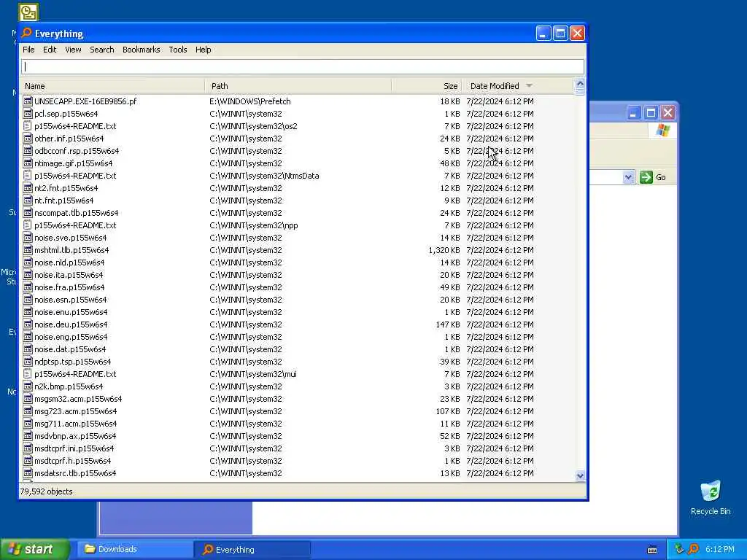
Task: Focus the Everything search input field
Action: coord(303,66)
